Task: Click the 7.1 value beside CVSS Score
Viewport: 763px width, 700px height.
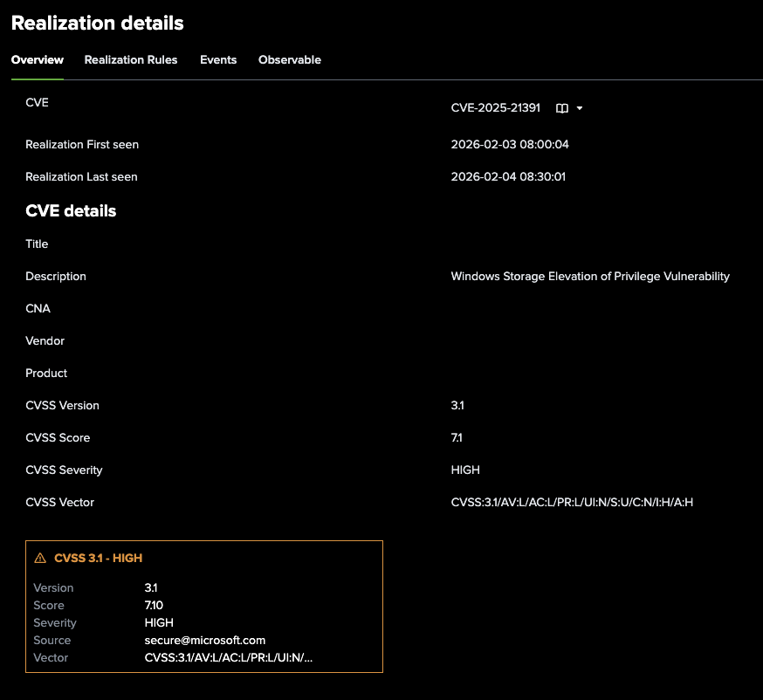Action: coord(457,437)
